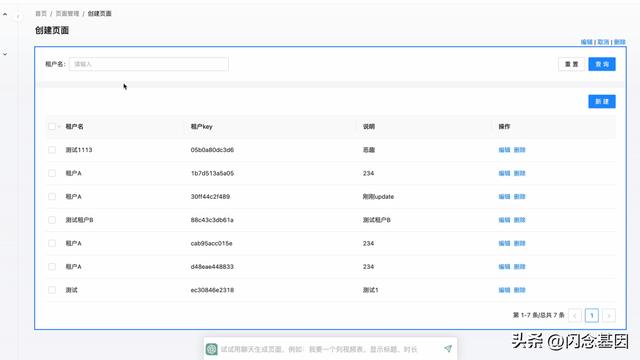The height and width of the screenshot is (360, 640).
Task: Select page number 1 in pagination
Action: [592, 316]
